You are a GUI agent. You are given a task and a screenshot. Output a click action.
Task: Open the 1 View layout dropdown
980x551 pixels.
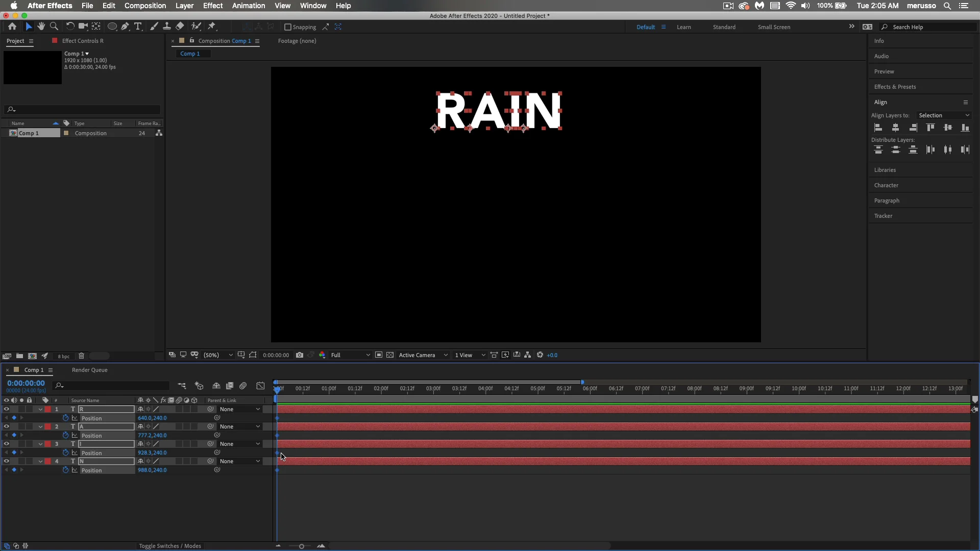click(470, 355)
